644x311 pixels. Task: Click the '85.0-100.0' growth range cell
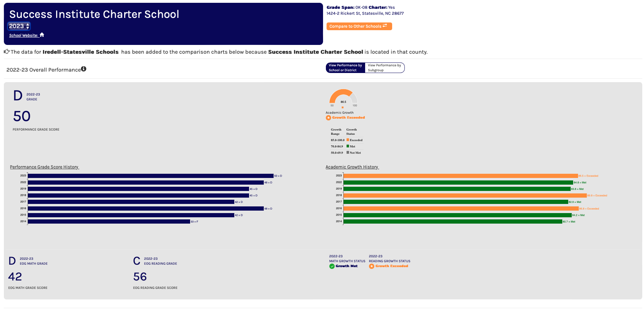pos(338,140)
